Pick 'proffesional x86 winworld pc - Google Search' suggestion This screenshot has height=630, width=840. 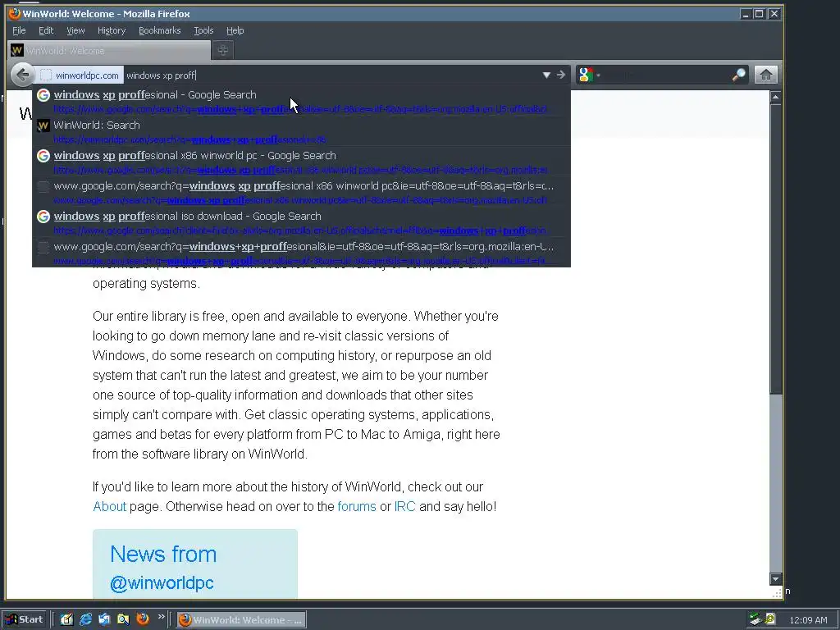302,162
